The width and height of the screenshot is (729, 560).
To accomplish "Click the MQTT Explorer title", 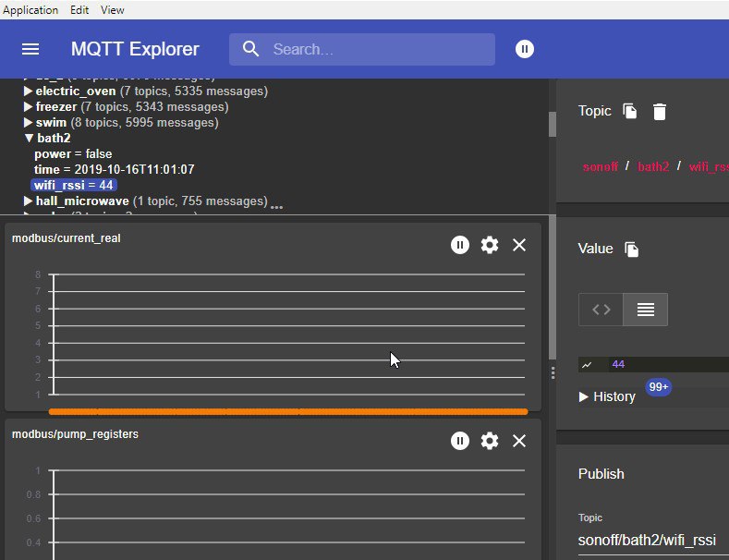I will coord(135,49).
